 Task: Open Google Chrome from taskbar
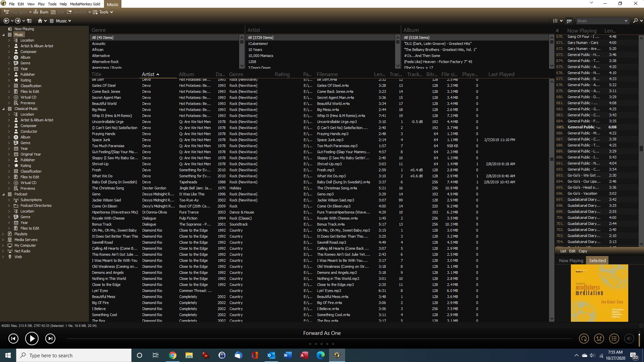(172, 355)
